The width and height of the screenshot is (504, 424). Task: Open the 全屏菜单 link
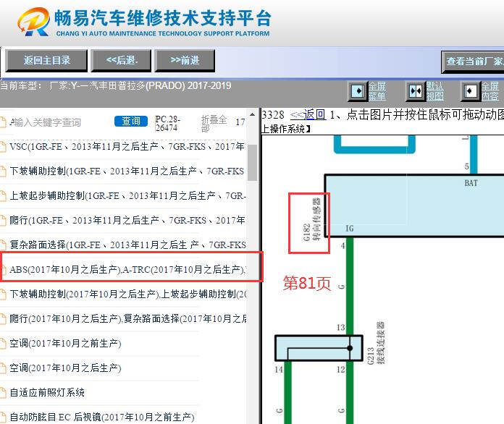(377, 91)
